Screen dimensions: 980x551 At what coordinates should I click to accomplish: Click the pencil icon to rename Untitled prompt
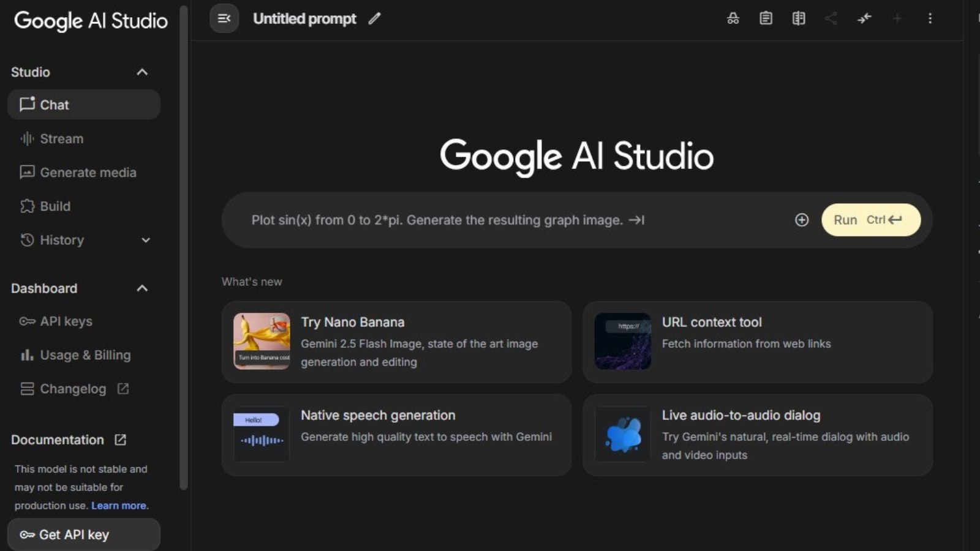[x=374, y=19]
